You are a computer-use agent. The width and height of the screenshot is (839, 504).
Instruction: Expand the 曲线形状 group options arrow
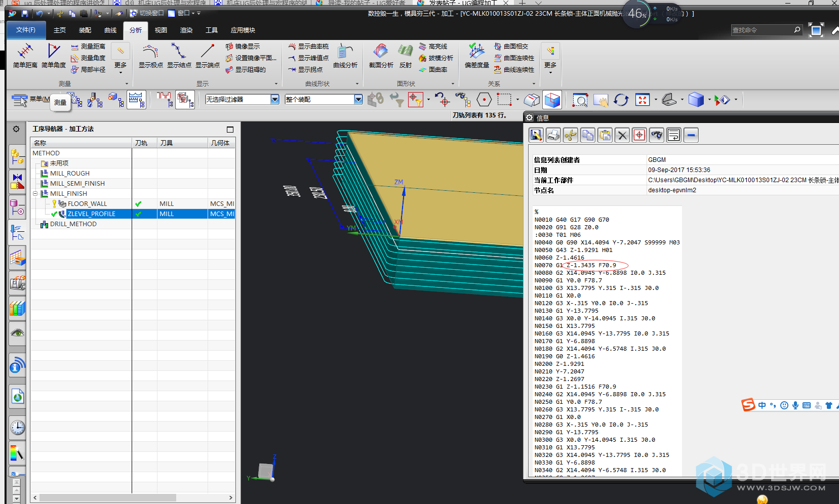pos(357,84)
